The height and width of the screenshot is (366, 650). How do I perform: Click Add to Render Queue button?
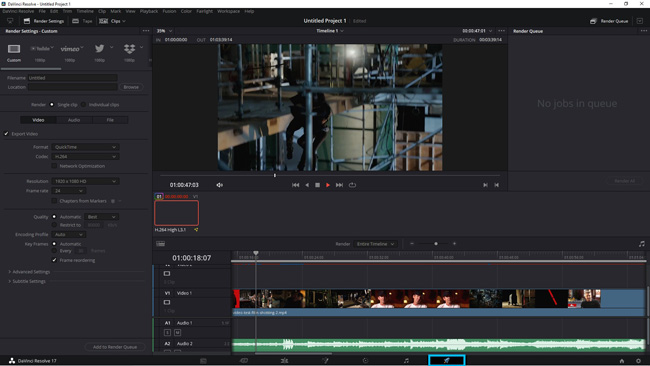point(115,347)
